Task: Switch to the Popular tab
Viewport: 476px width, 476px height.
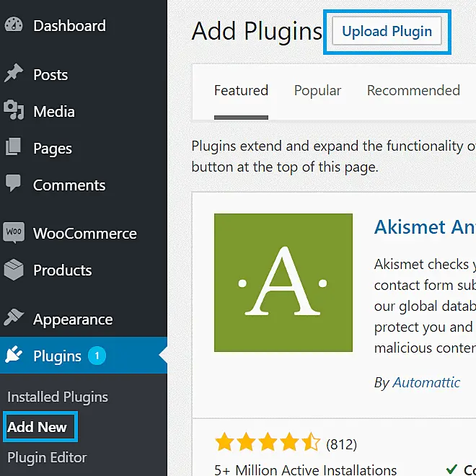Action: coord(317,91)
